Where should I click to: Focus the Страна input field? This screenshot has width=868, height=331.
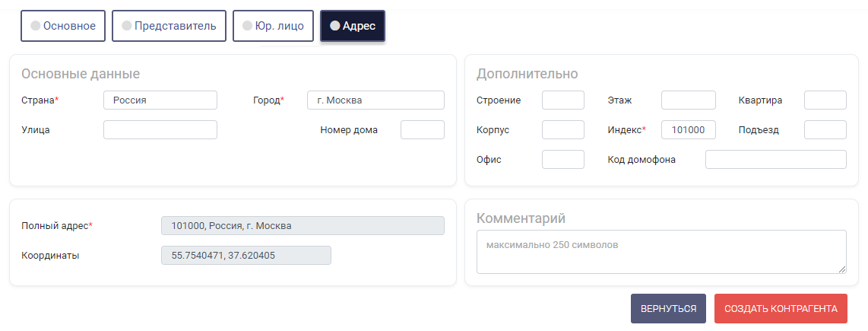(160, 100)
